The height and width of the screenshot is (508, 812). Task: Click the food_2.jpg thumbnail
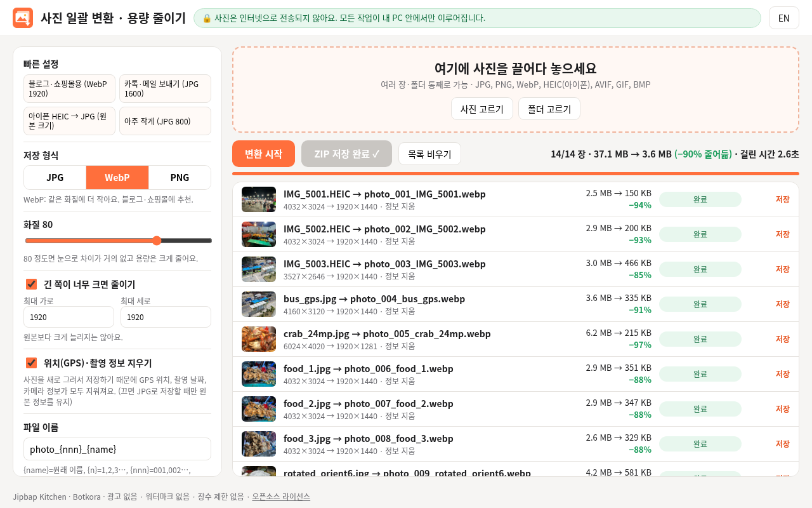[x=259, y=409]
